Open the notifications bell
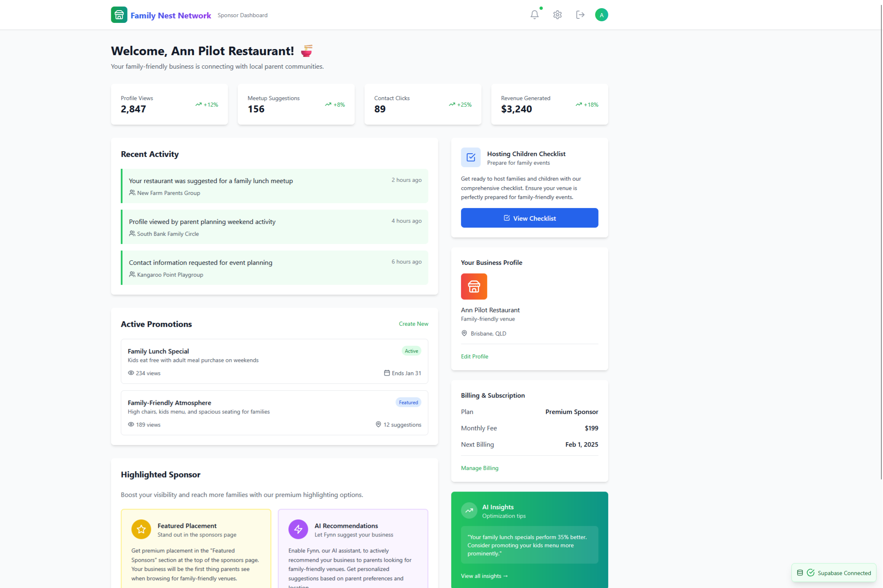Image resolution: width=883 pixels, height=588 pixels. 534,15
